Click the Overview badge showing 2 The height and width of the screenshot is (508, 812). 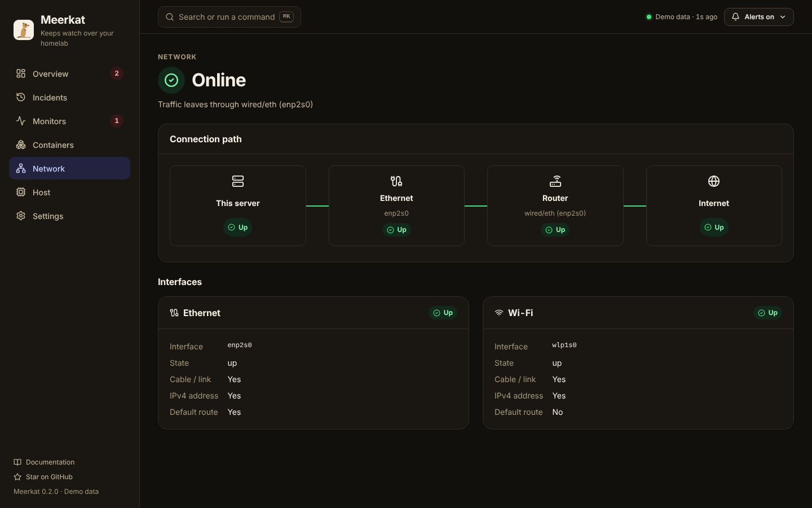pos(117,73)
